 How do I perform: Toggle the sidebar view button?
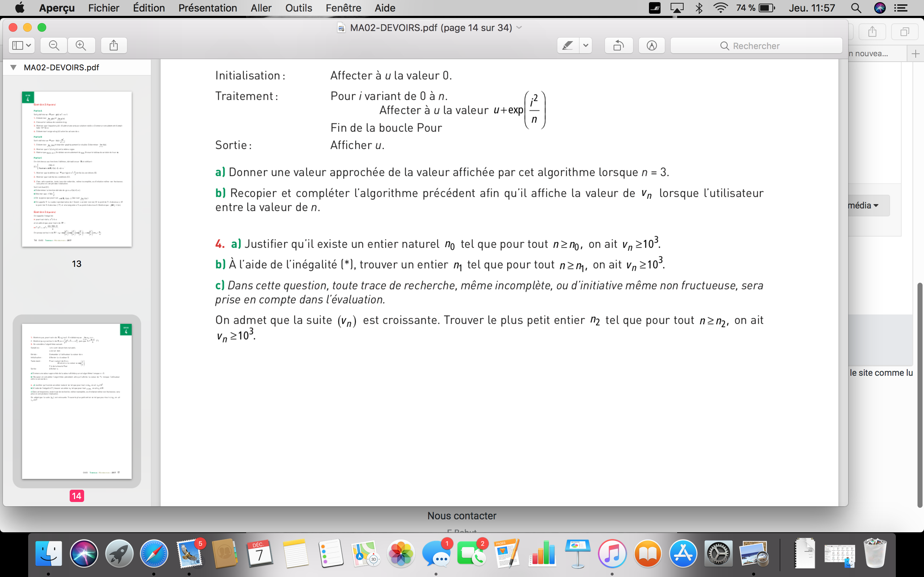point(22,45)
